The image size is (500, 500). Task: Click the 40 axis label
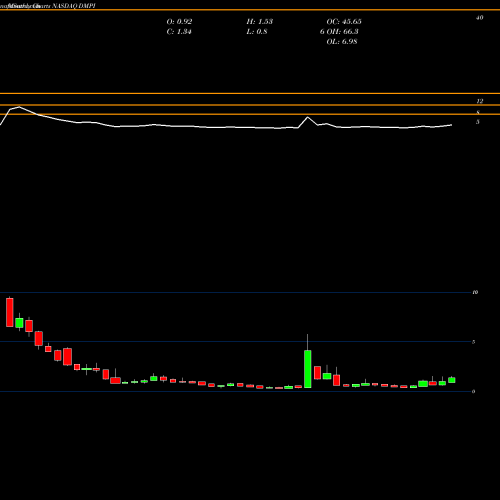coord(479,18)
